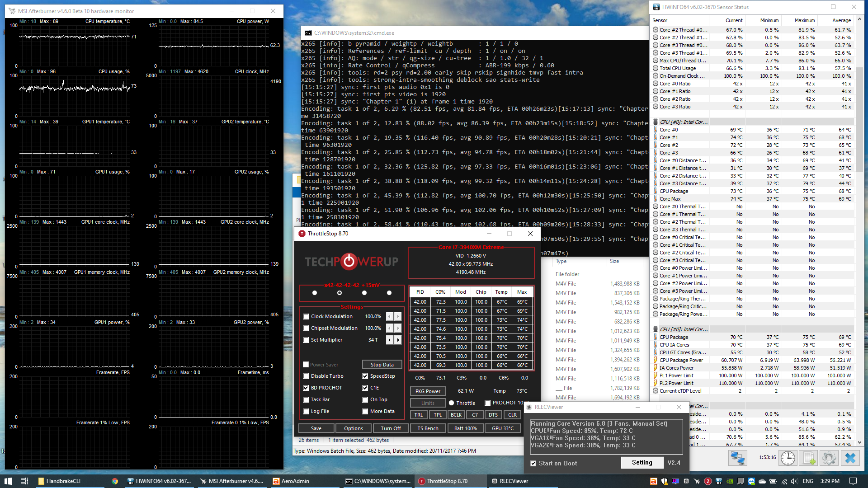868x488 pixels.
Task: Click the blue X close sensors icon
Action: coord(850,458)
